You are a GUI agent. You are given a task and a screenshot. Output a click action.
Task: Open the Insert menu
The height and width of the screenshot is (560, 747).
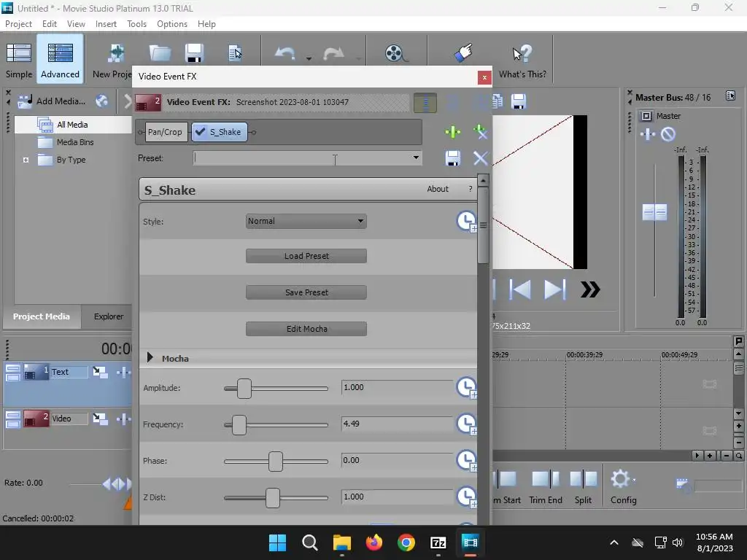106,24
